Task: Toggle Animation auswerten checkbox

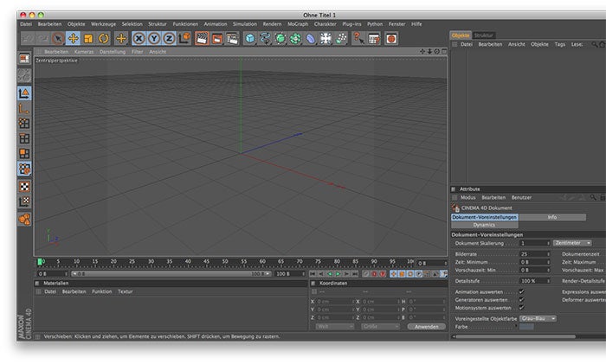Action: click(x=521, y=291)
